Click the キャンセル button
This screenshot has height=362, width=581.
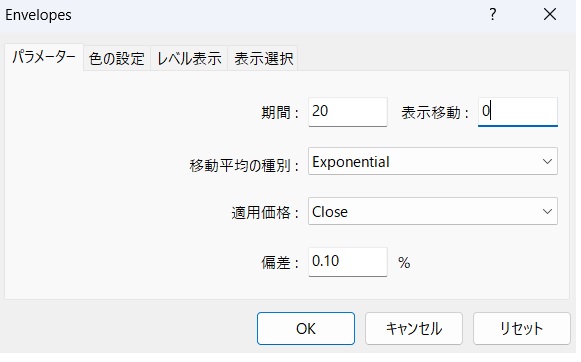414,329
